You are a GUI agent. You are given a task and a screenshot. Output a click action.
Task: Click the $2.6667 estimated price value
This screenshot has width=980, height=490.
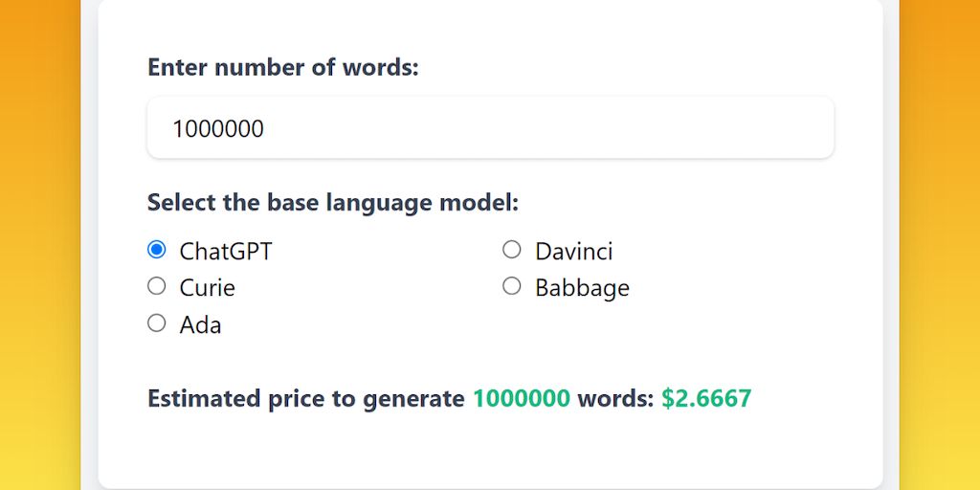(706, 398)
